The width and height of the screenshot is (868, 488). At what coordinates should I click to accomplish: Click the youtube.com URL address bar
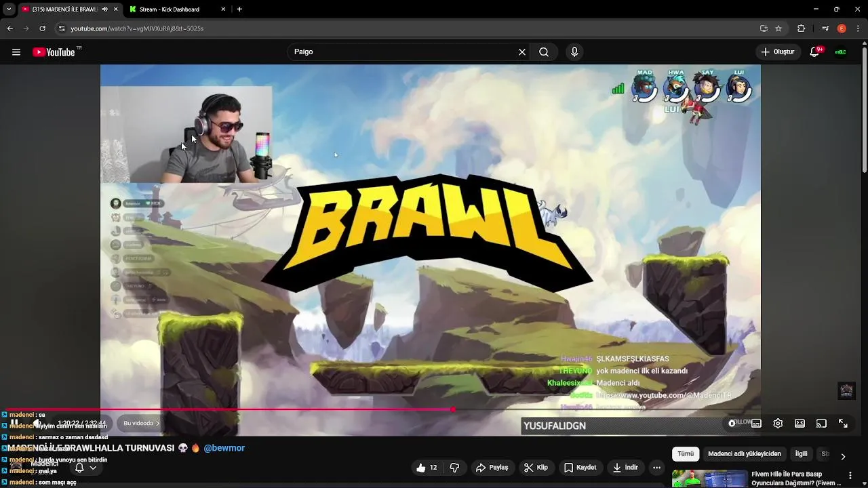[x=137, y=28]
